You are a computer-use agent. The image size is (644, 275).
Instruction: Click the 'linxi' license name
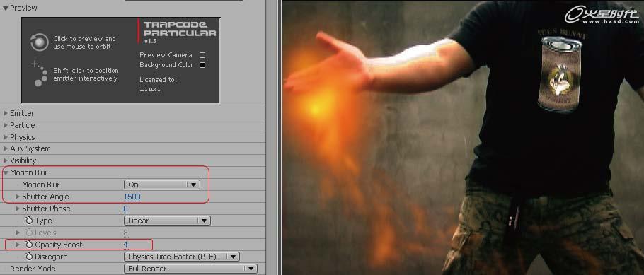[150, 88]
